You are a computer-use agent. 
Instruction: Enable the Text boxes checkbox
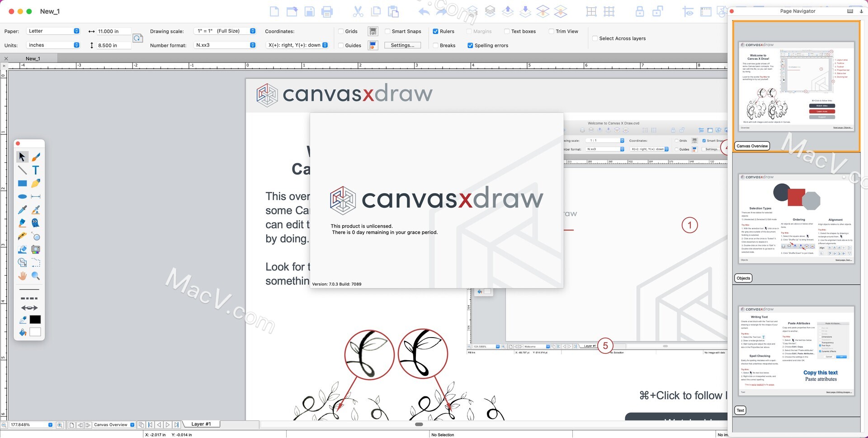click(x=507, y=31)
